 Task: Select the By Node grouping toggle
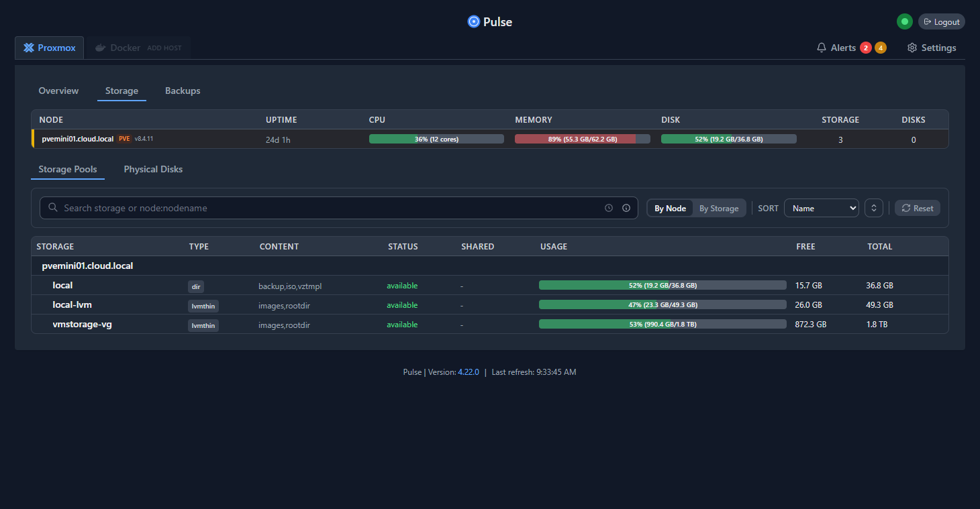tap(670, 209)
